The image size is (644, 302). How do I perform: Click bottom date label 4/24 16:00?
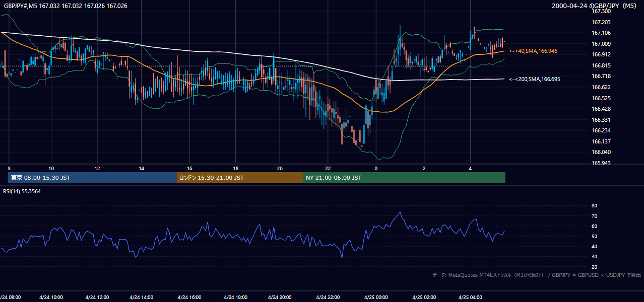[189, 297]
